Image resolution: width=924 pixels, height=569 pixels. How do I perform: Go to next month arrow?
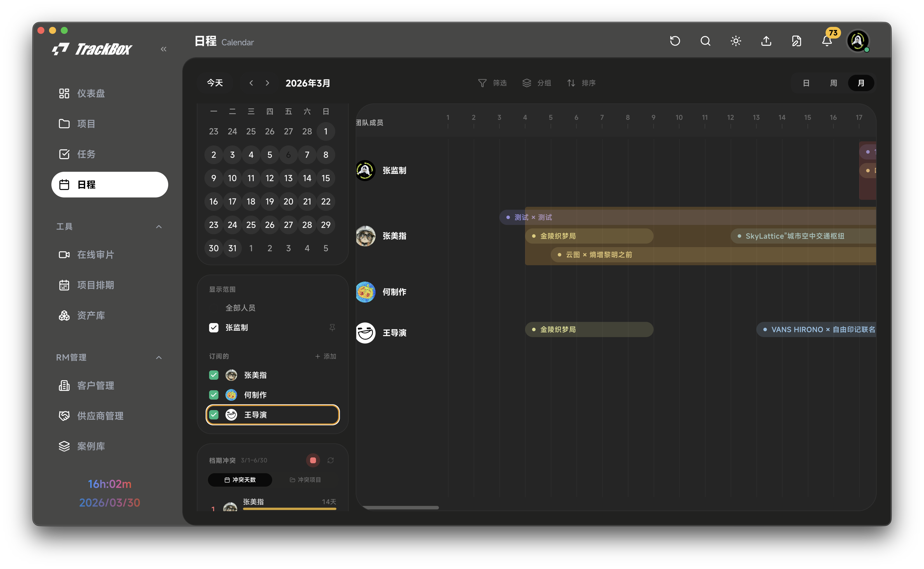pos(268,83)
